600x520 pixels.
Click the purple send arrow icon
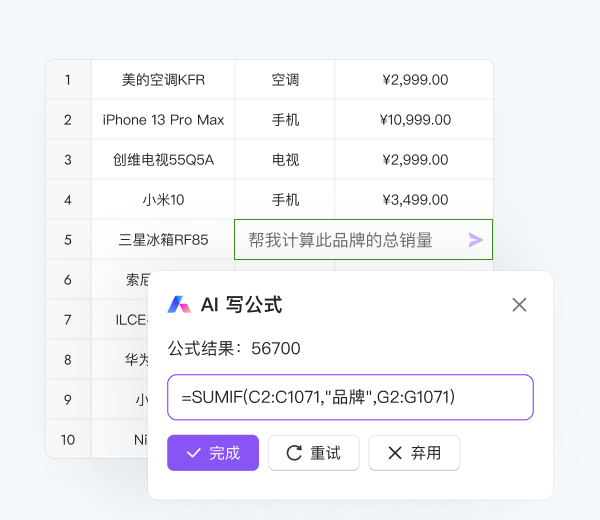(x=475, y=240)
